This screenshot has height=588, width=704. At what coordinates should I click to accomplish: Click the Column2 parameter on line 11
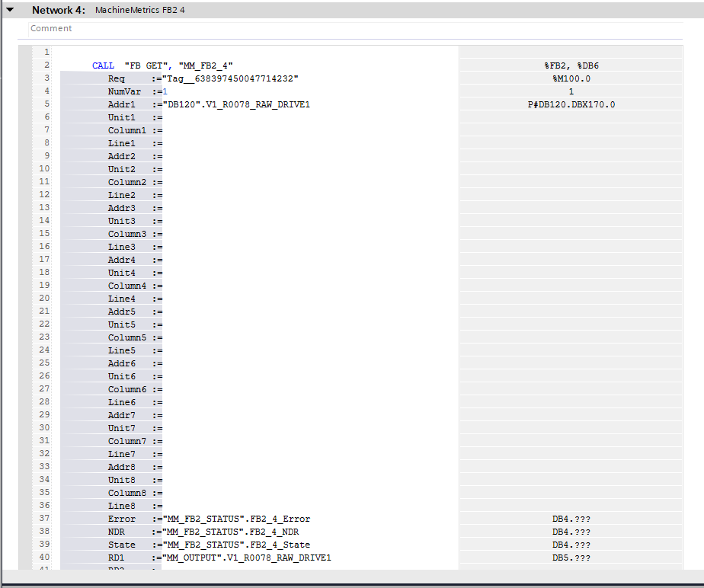point(127,182)
